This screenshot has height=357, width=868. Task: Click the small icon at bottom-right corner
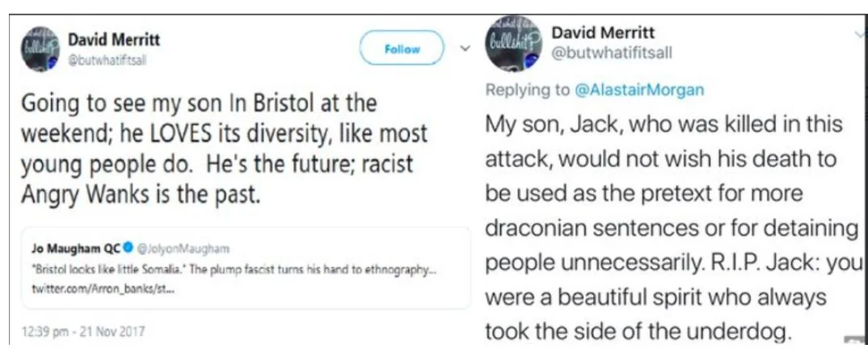tap(853, 342)
